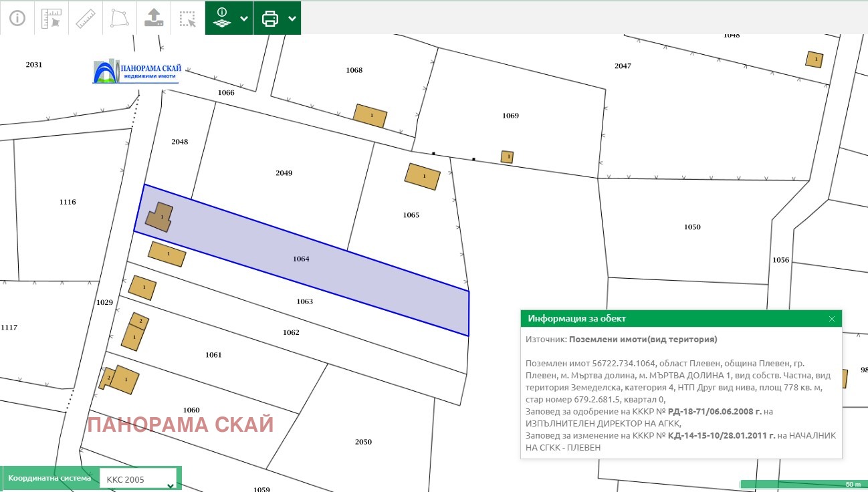Choose the polygon drawing tool
The width and height of the screenshot is (868, 492).
119,18
